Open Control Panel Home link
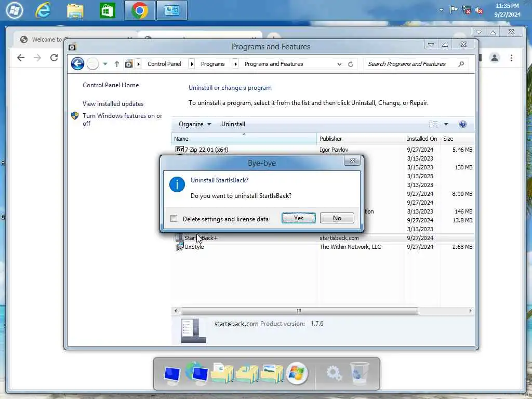This screenshot has width=532, height=399. pyautogui.click(x=111, y=85)
